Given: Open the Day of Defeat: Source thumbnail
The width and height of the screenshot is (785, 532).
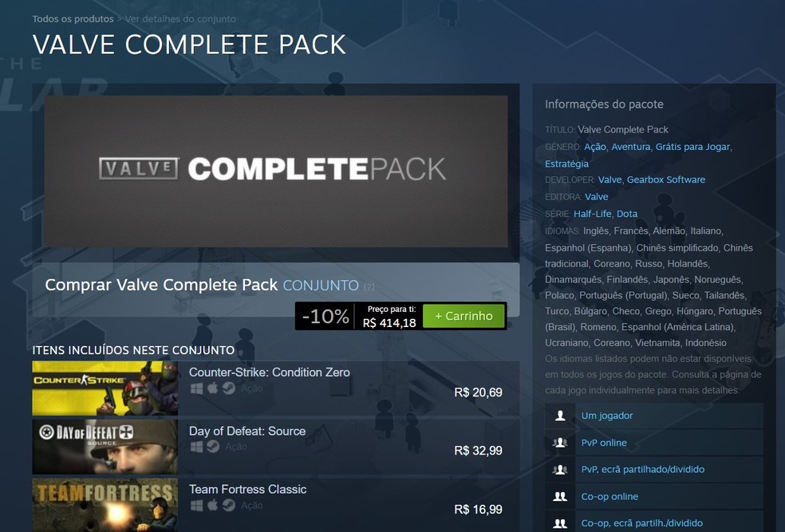Looking at the screenshot, I should click(105, 447).
